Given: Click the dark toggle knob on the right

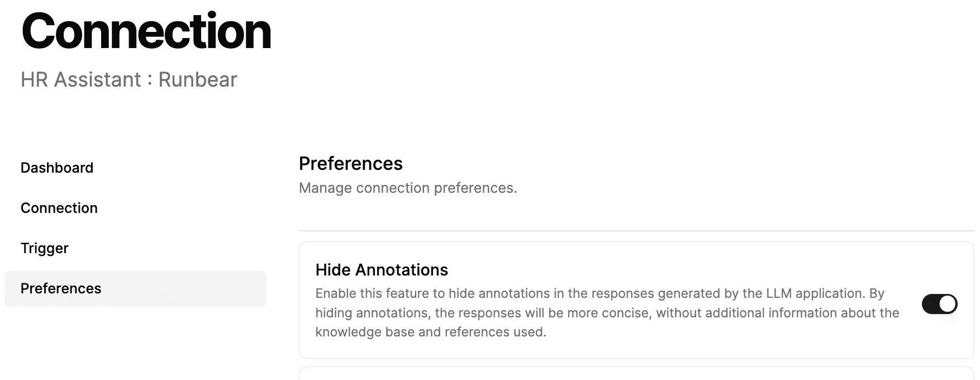Looking at the screenshot, I should coord(946,303).
